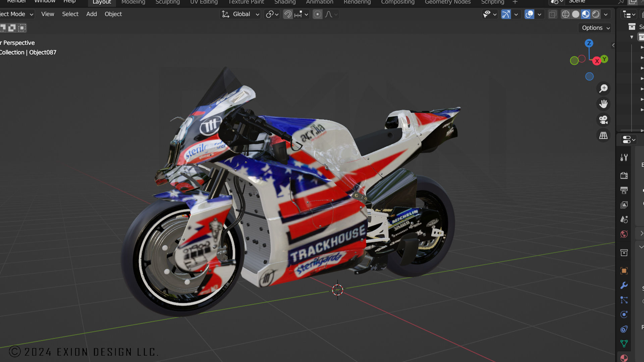Open the shading options dropdown arrow
Viewport: 644px width, 362px height.
point(606,14)
